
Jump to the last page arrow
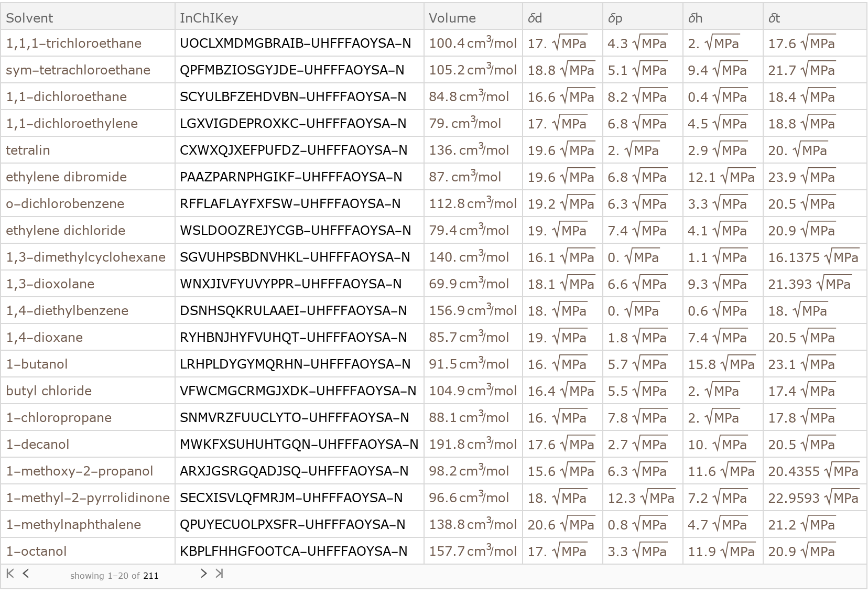(220, 574)
